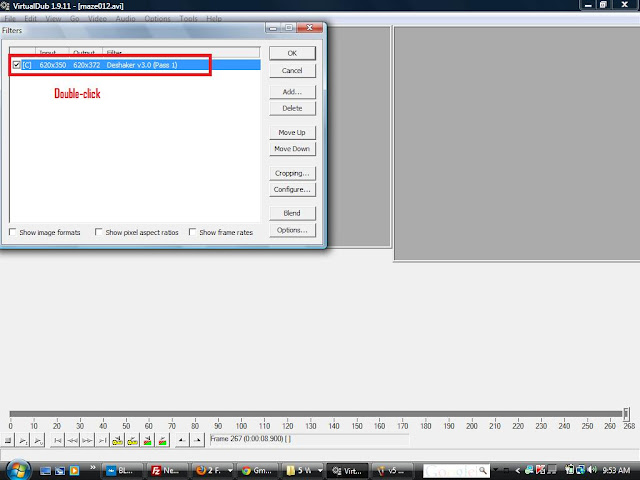Go to next keyframe icon
This screenshot has height=480, width=640.
click(x=133, y=440)
